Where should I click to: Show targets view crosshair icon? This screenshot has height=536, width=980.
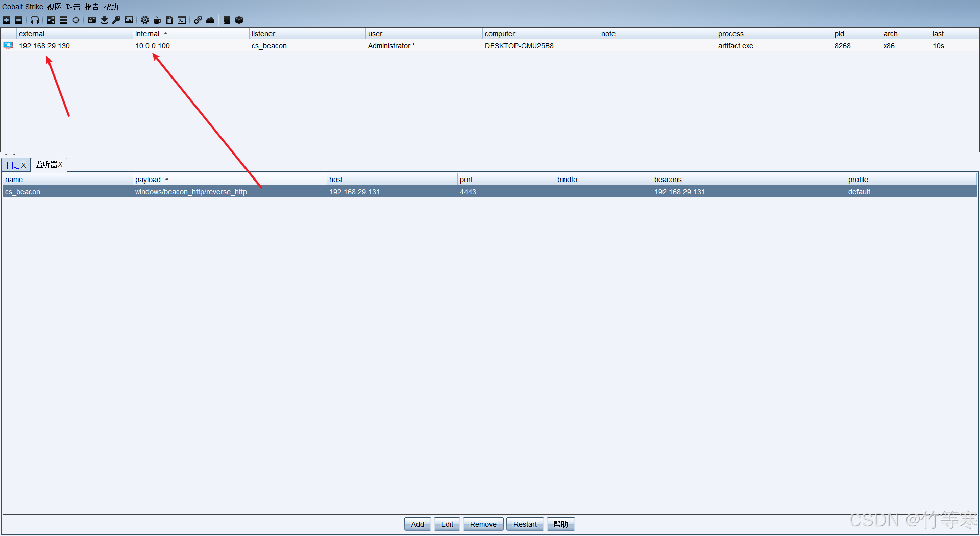coord(76,20)
